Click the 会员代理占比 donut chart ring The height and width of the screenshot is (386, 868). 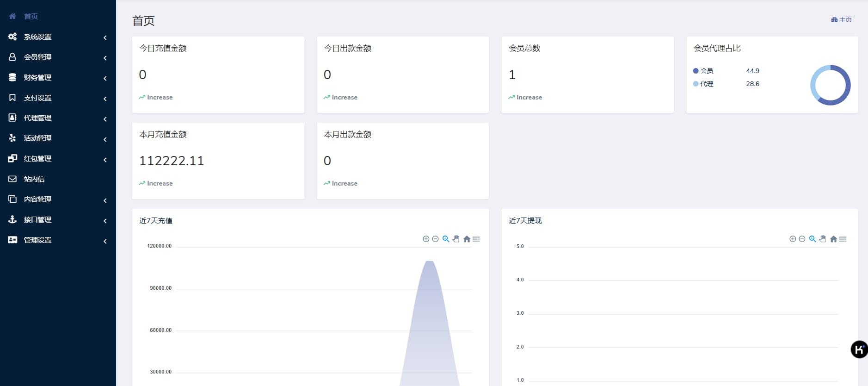point(847,85)
